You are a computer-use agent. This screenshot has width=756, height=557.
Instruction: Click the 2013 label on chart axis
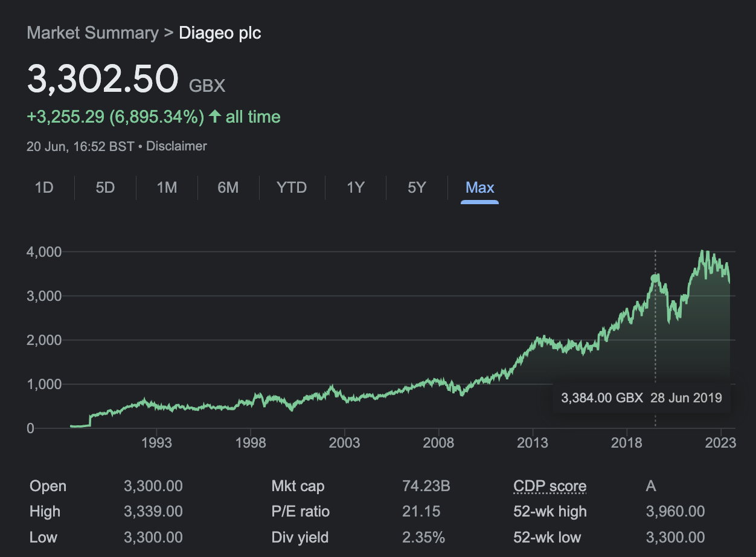point(533,443)
